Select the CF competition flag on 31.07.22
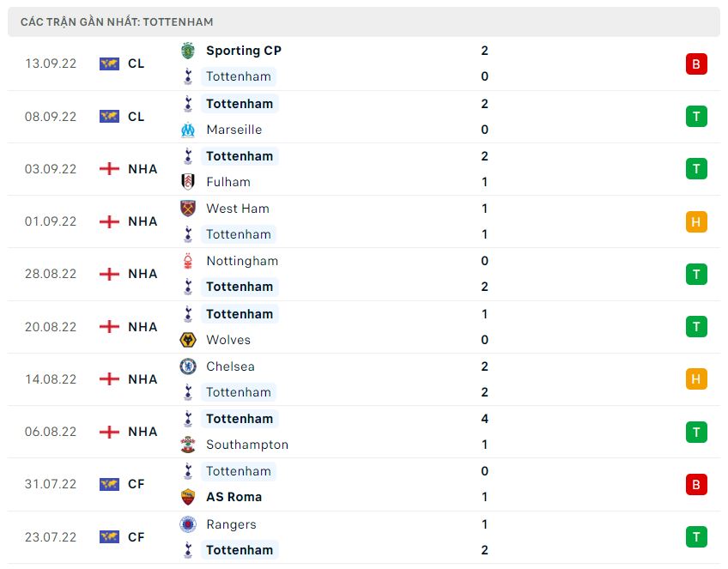 (x=108, y=483)
